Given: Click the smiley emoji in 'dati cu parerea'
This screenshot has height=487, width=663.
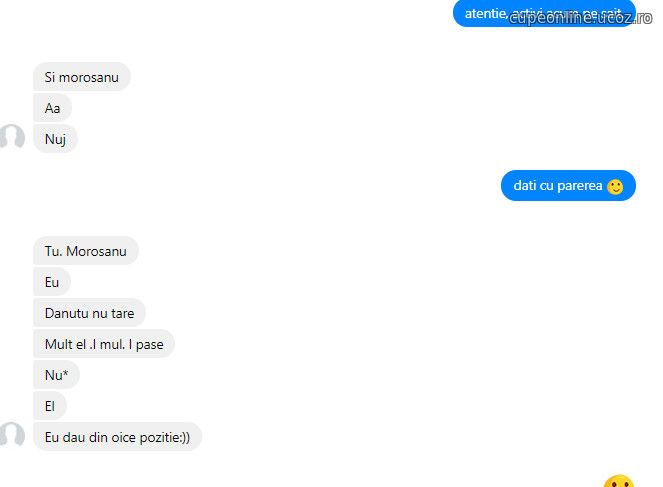Looking at the screenshot, I should coord(615,186).
